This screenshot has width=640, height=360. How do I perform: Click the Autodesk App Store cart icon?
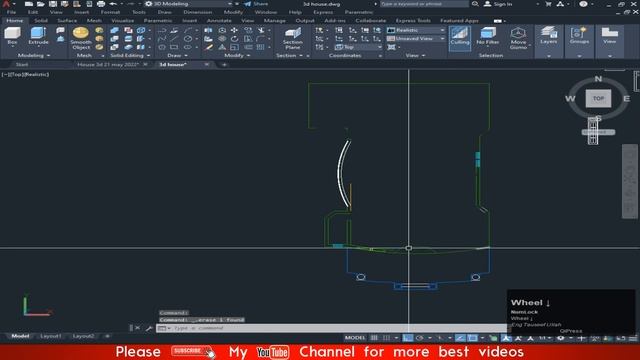pos(548,4)
